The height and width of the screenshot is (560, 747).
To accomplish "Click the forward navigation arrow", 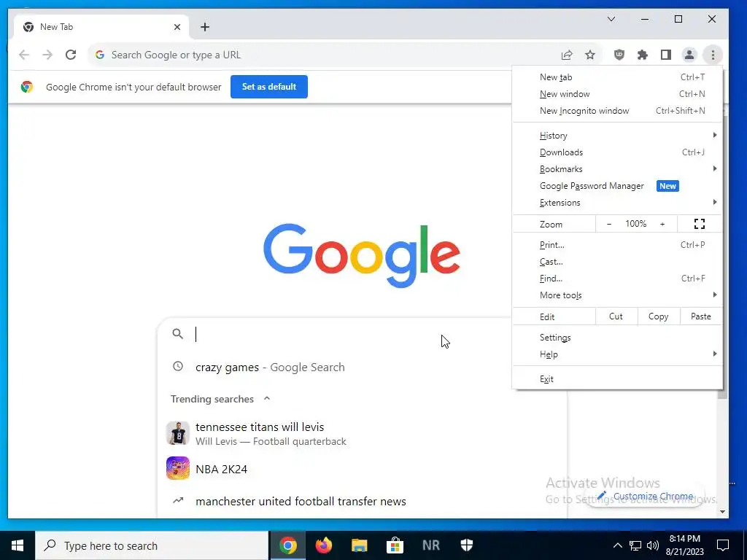I will tap(47, 55).
